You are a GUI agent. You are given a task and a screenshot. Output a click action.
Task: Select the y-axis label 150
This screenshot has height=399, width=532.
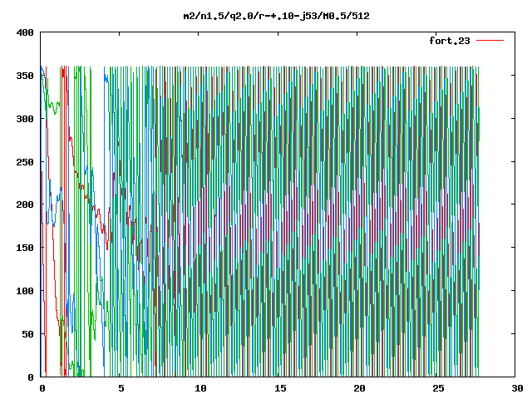point(25,248)
